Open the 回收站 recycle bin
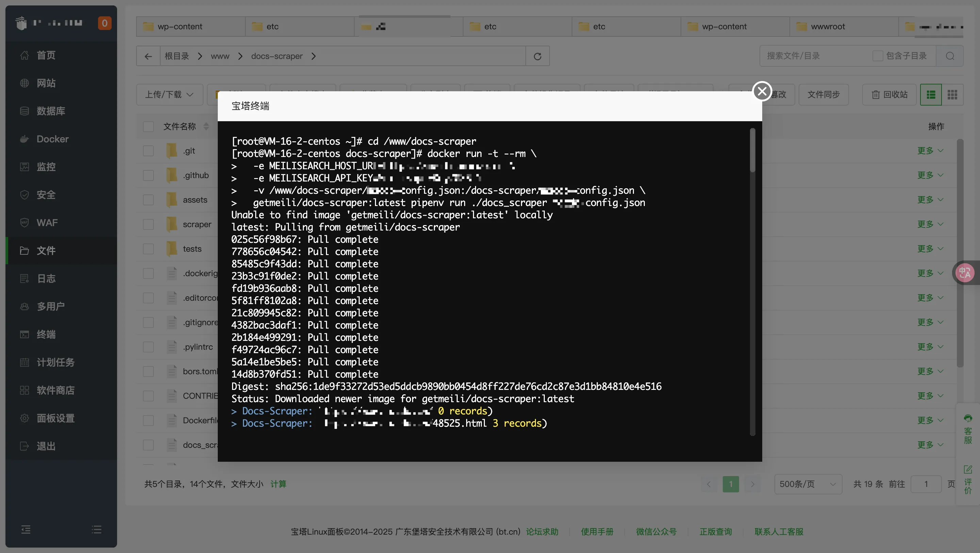The height and width of the screenshot is (553, 980). [889, 94]
